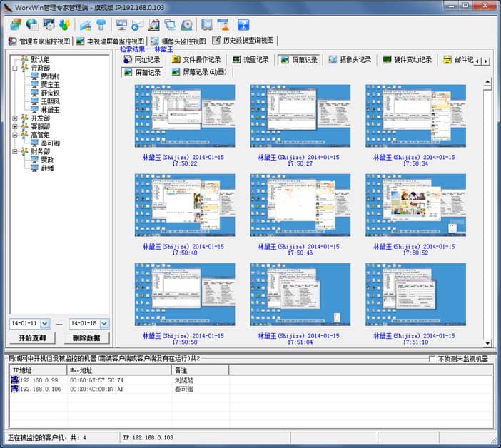The height and width of the screenshot is (448, 501).
Task: Open screenshot thumbnail taken at 17:50:22
Action: pos(185,116)
